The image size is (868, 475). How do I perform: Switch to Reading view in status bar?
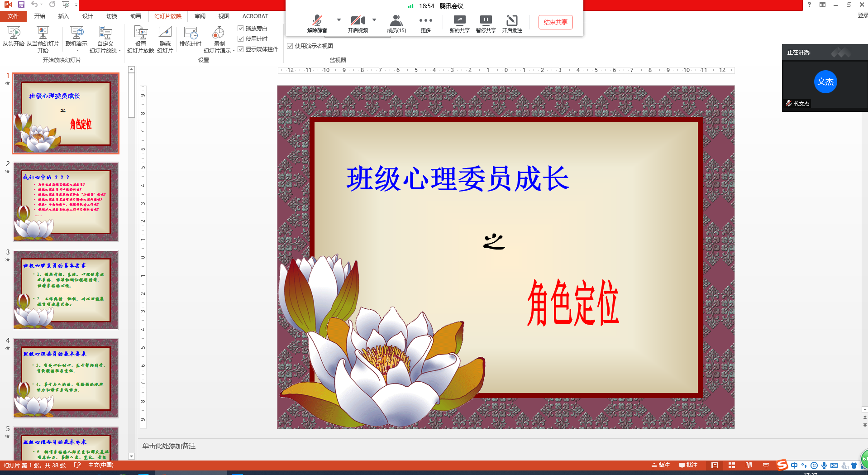pos(749,465)
